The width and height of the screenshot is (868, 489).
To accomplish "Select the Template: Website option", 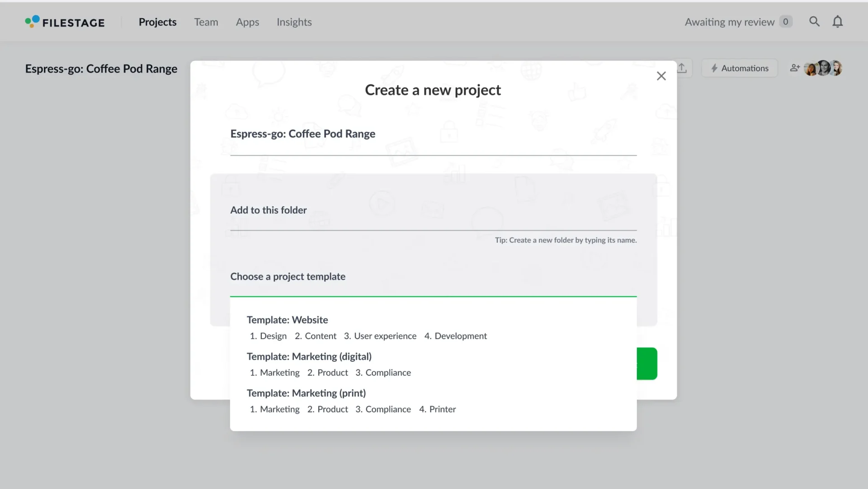I will (x=287, y=320).
